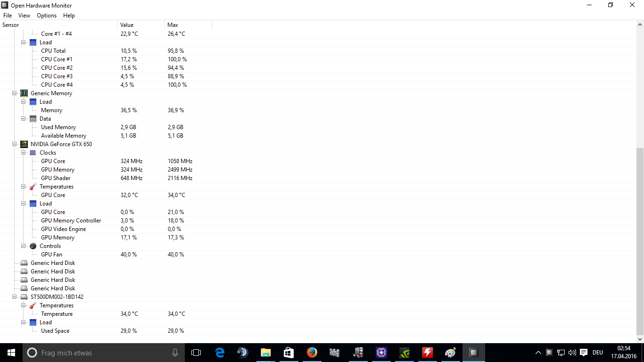Screen dimensions: 644x362
Task: Click the brick wall taskbar icon
Action: tap(335, 353)
